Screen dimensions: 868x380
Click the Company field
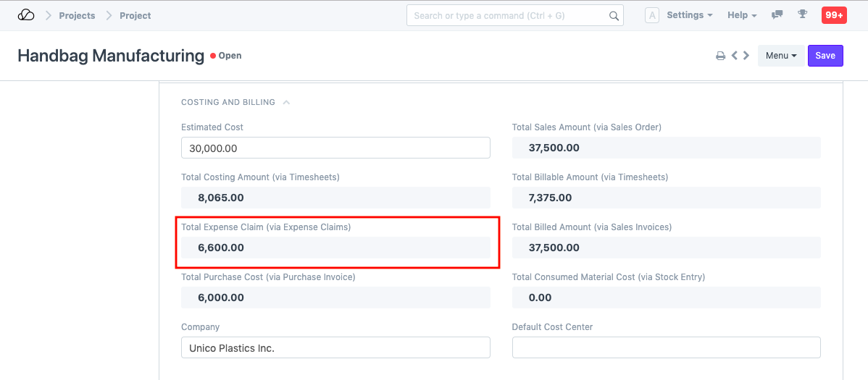(x=335, y=347)
